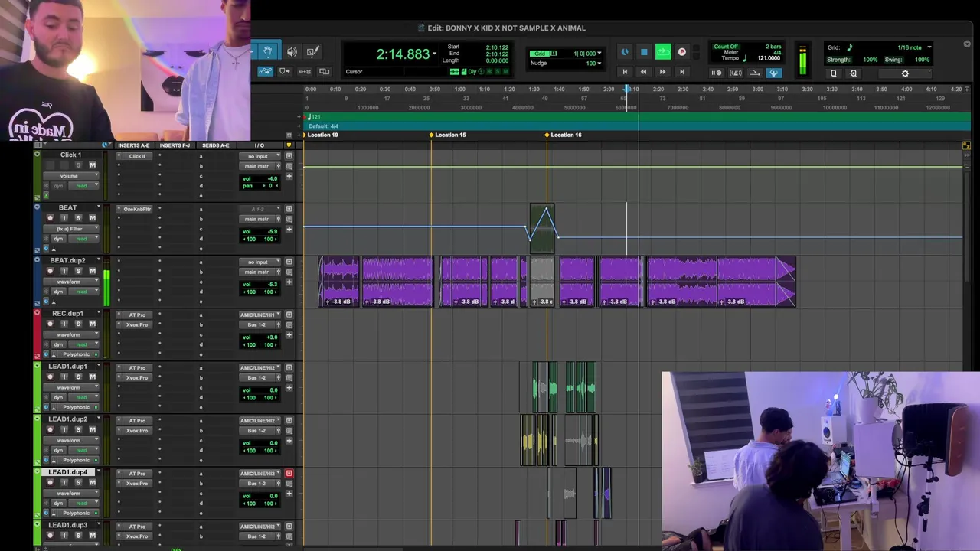Mute the BEAT.dup2 track

coord(93,271)
